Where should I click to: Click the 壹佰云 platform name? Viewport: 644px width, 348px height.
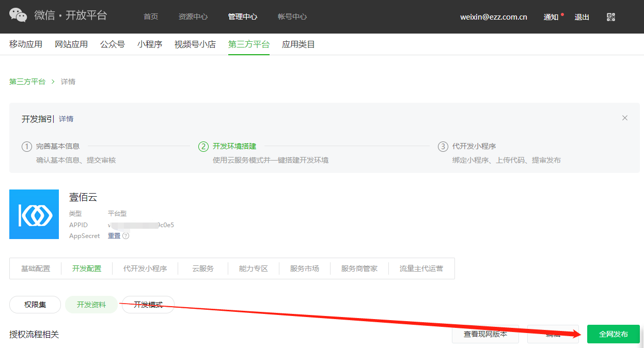(x=83, y=197)
